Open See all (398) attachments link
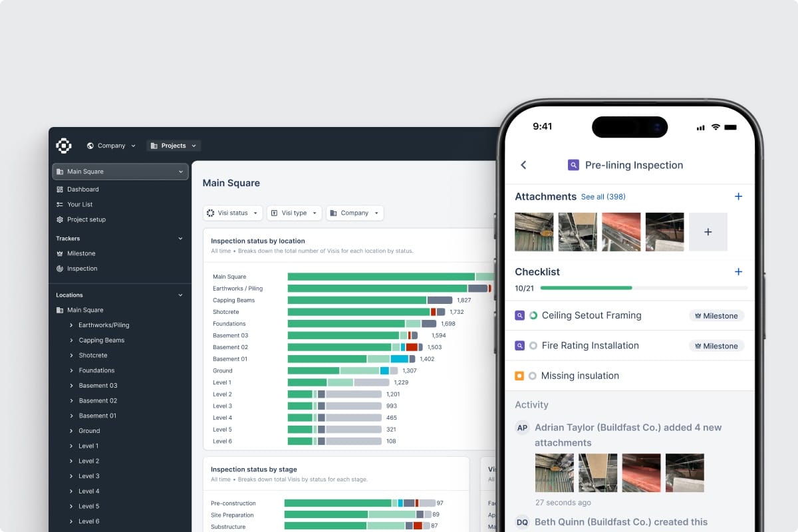The width and height of the screenshot is (798, 532). [603, 197]
